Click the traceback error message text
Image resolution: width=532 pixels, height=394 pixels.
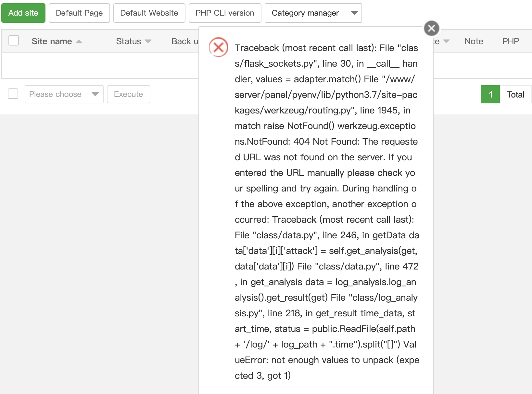pos(327,212)
